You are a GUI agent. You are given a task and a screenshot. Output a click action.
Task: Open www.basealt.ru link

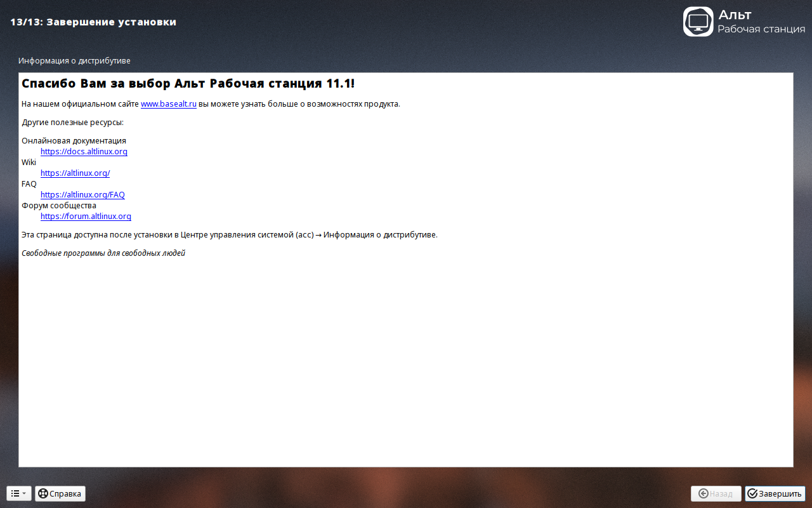pyautogui.click(x=168, y=103)
